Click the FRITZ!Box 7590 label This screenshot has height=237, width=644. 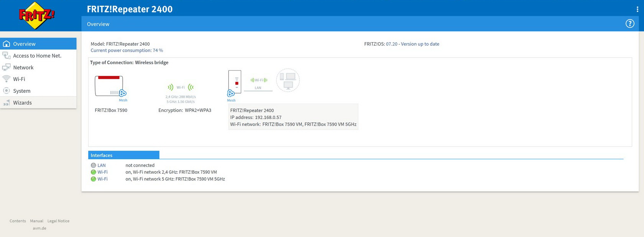pos(111,110)
